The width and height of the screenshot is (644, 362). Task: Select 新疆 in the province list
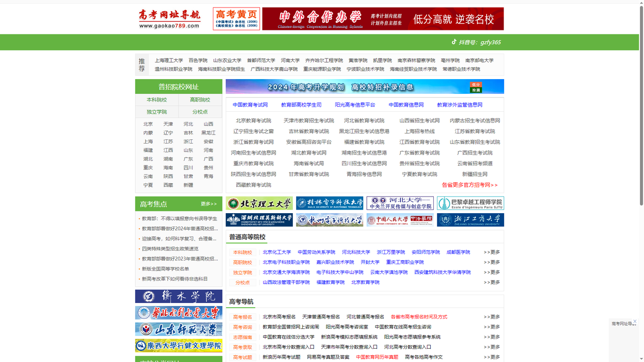coord(188,185)
